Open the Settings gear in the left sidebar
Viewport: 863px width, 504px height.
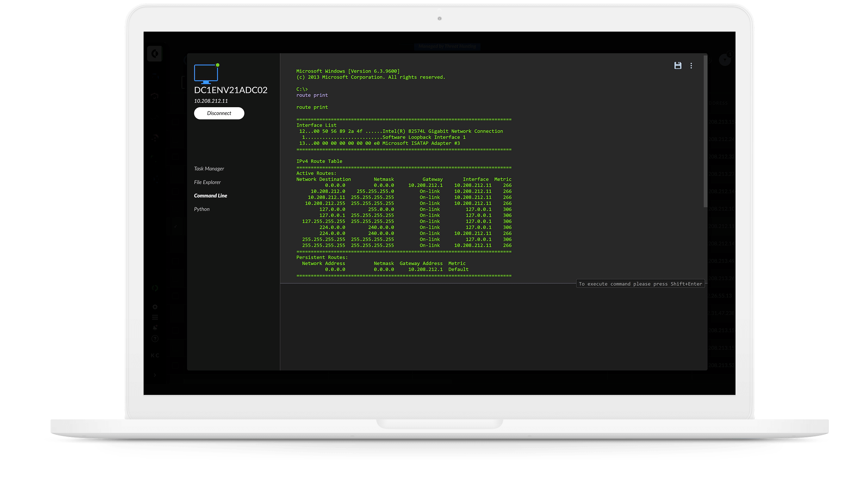click(155, 307)
